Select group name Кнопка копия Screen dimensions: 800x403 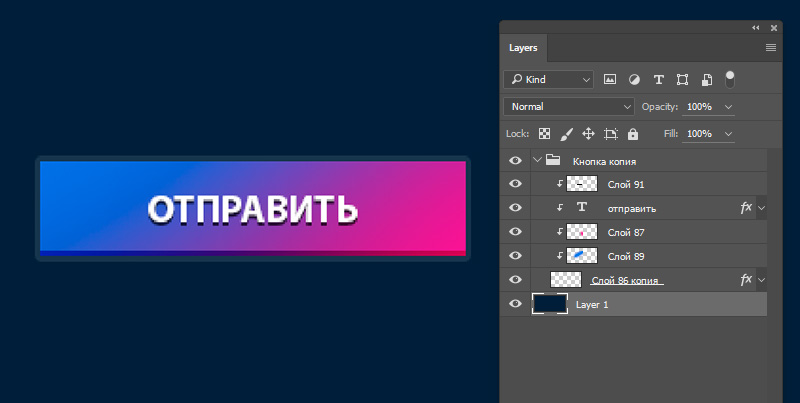click(604, 162)
